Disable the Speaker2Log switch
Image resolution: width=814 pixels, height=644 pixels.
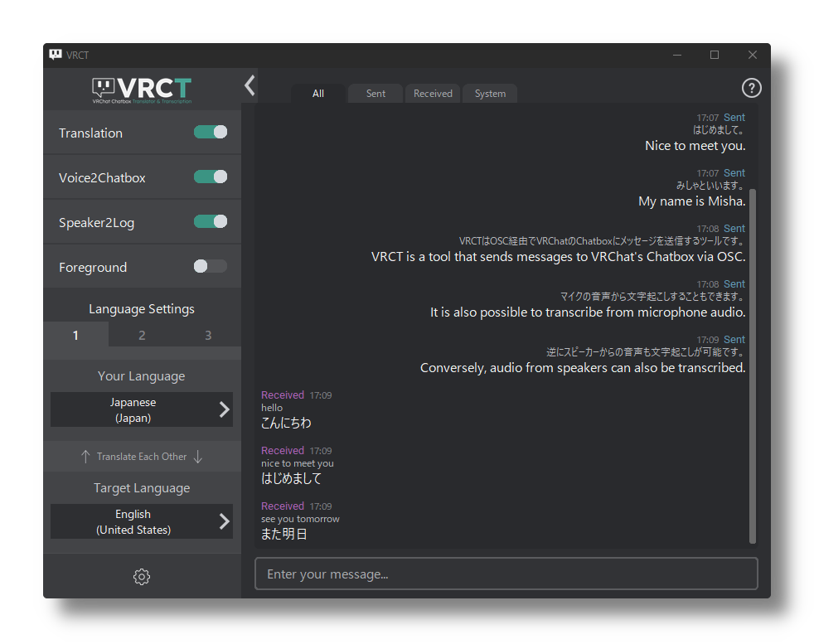coord(211,221)
